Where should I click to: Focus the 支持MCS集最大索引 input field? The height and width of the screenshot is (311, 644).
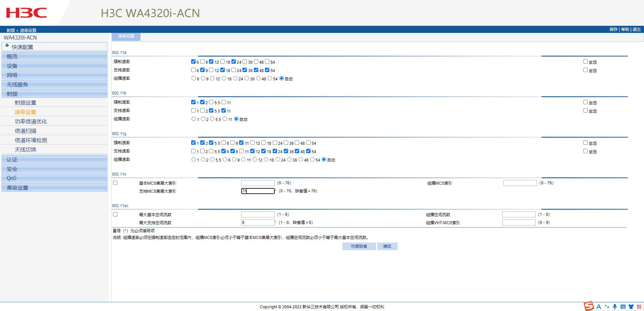pyautogui.click(x=258, y=191)
